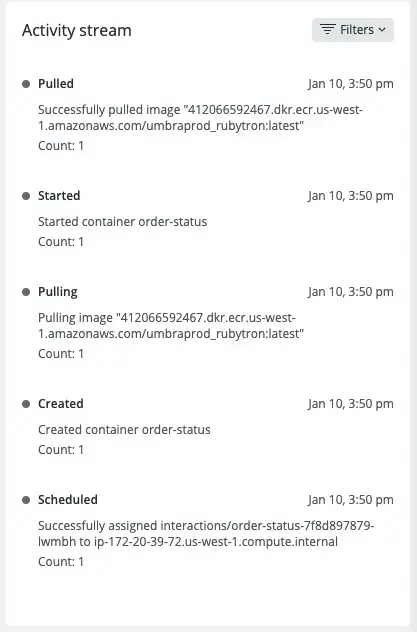Click the Created event status dot
The height and width of the screenshot is (632, 417).
(x=26, y=404)
